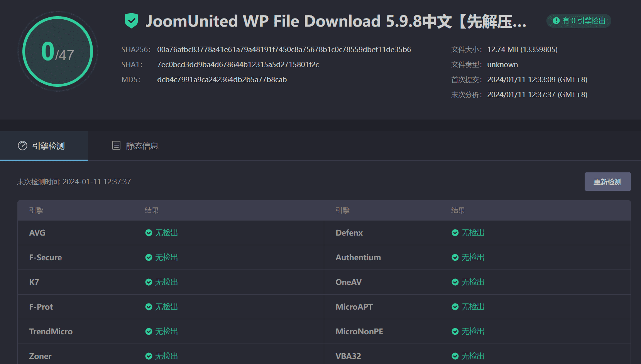Select the SHA256 hash value

(284, 50)
